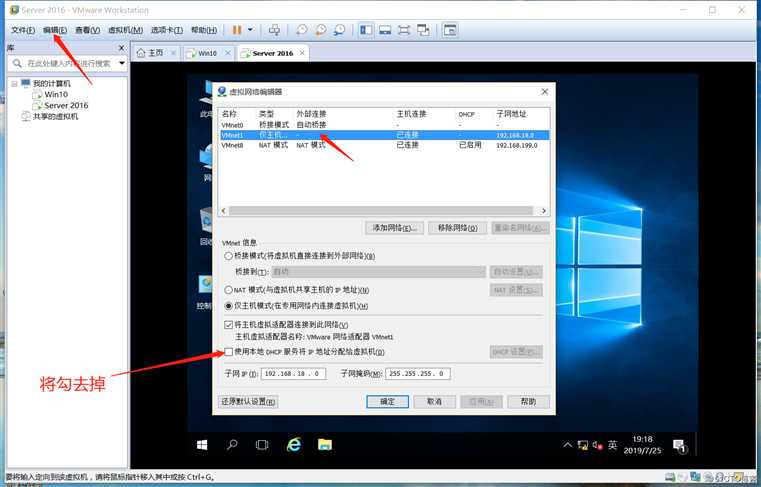The image size is (761, 487).
Task: Close the 库 library panel
Action: coord(121,48)
